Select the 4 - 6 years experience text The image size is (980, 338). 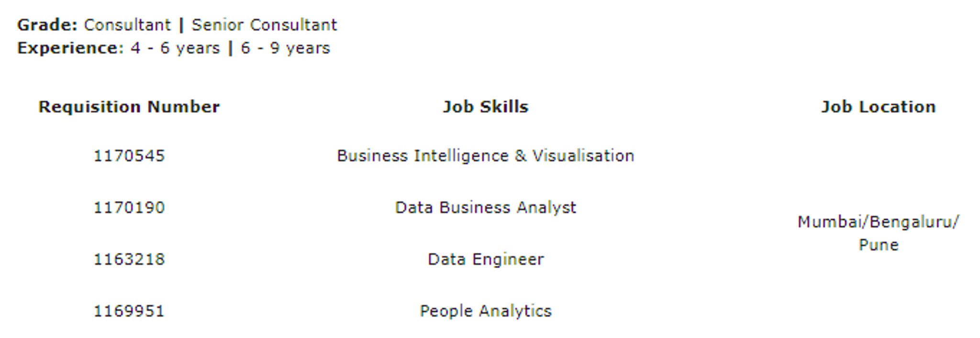click(x=175, y=48)
